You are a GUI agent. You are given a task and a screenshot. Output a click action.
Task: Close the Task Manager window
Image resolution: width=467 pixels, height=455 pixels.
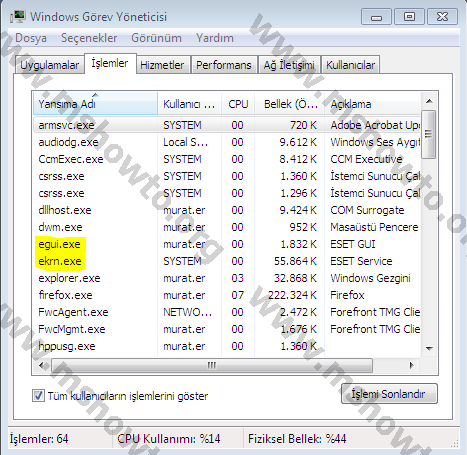[x=443, y=17]
